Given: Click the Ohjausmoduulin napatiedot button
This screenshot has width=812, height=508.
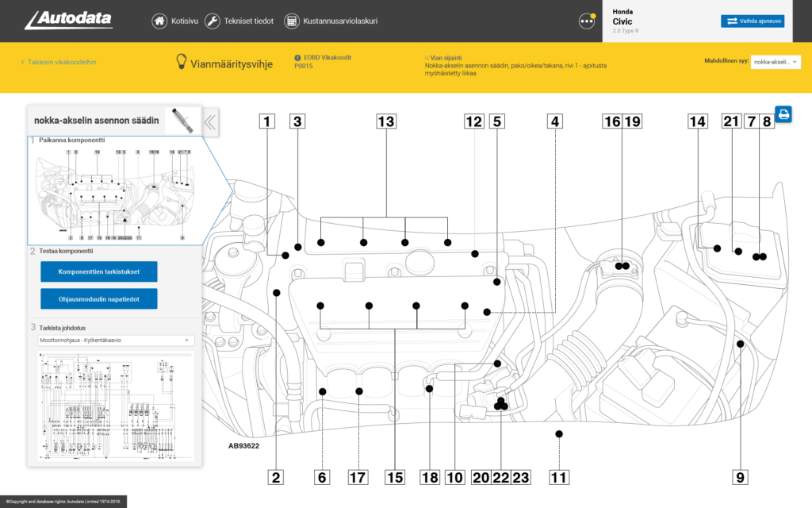Looking at the screenshot, I should pos(98,298).
